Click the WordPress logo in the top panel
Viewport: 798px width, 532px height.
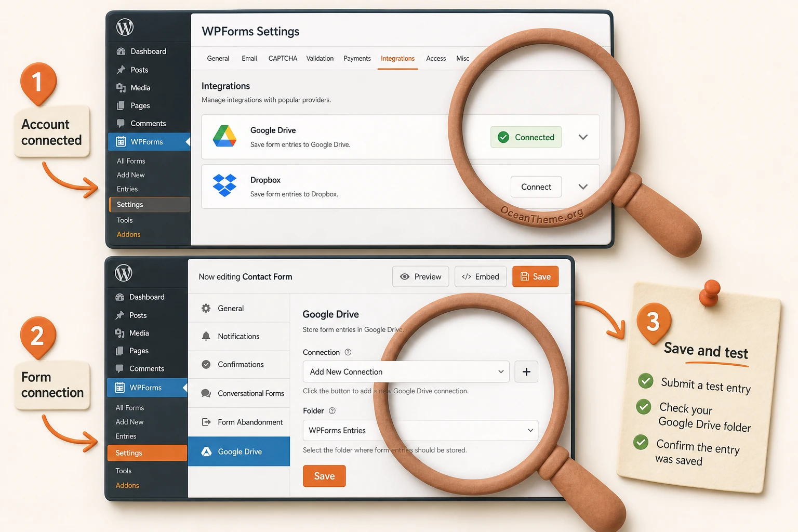pos(125,27)
